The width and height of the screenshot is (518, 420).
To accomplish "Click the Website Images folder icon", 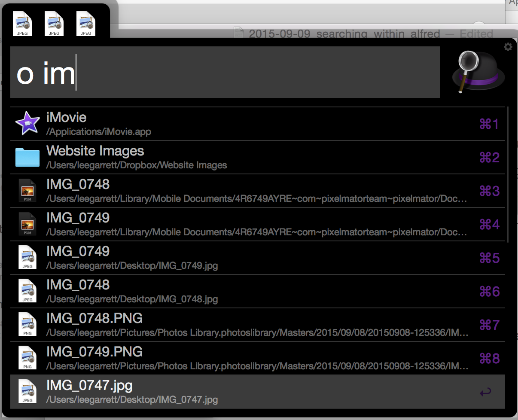I will (x=27, y=157).
